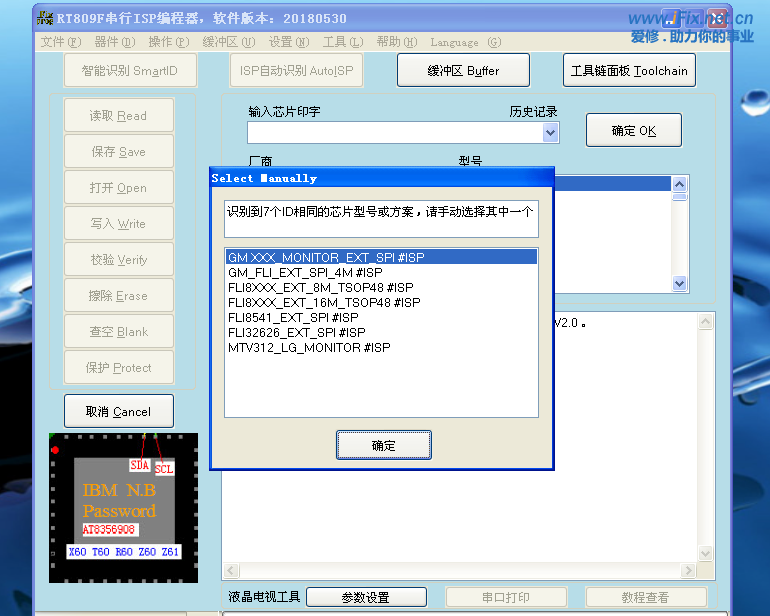Expand the chip marking history dropdown
770x616 pixels.
[550, 133]
